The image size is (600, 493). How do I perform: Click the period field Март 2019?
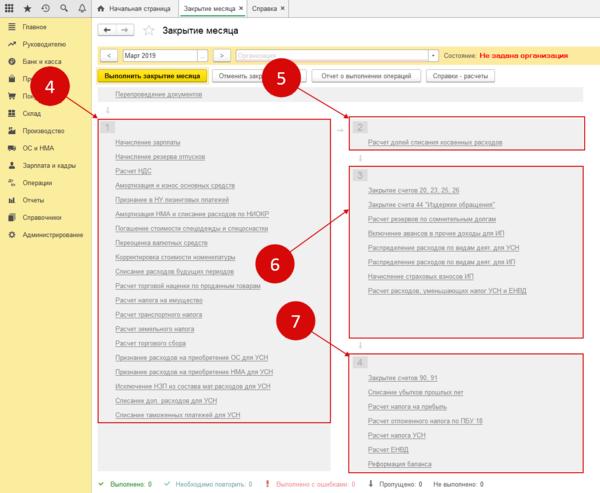[160, 56]
